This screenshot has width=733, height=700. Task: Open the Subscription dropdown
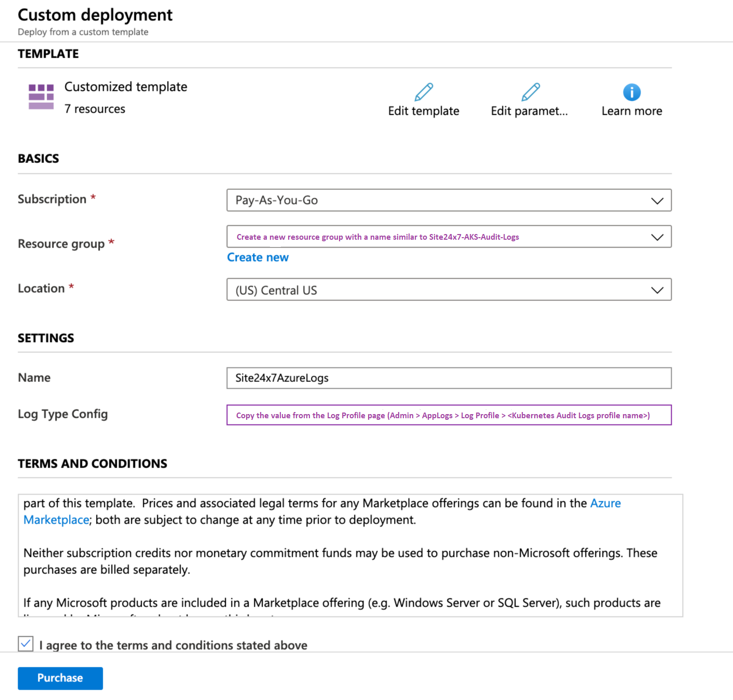click(449, 200)
